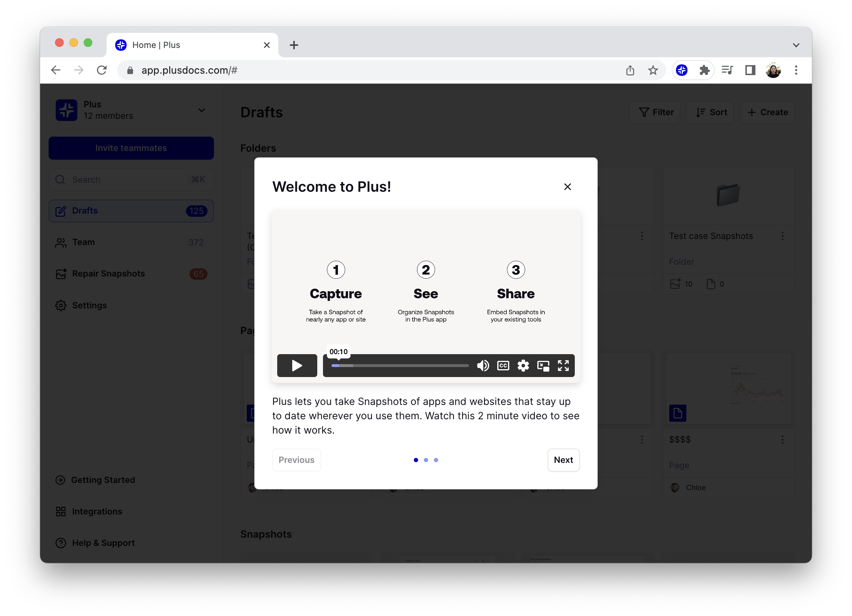This screenshot has height=616, width=852.
Task: Click the lock icon in address bar
Action: point(130,70)
